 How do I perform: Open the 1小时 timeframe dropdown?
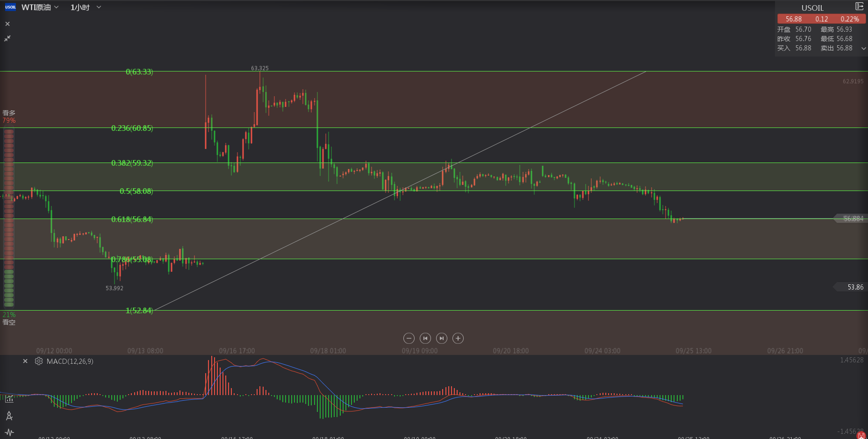click(86, 7)
